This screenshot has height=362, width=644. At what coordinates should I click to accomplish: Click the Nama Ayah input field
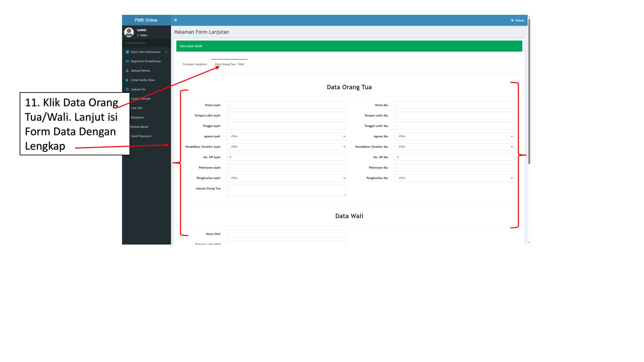coord(286,105)
